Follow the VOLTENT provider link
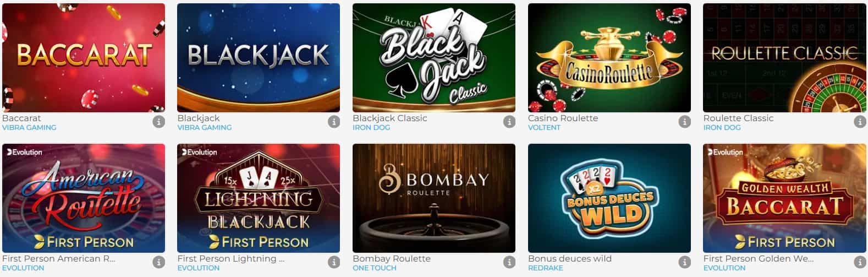868x277 pixels. (544, 127)
